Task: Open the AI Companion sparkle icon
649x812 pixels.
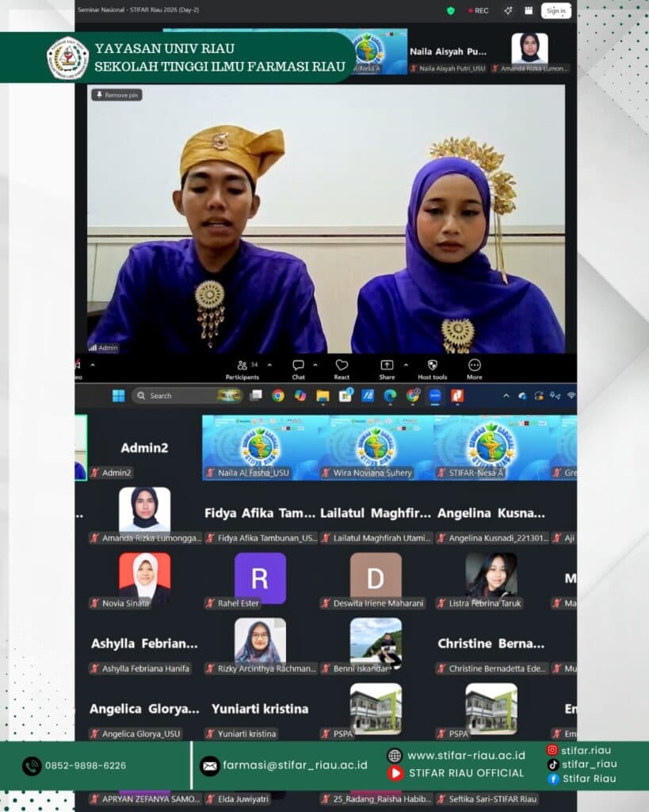Action: point(508,10)
